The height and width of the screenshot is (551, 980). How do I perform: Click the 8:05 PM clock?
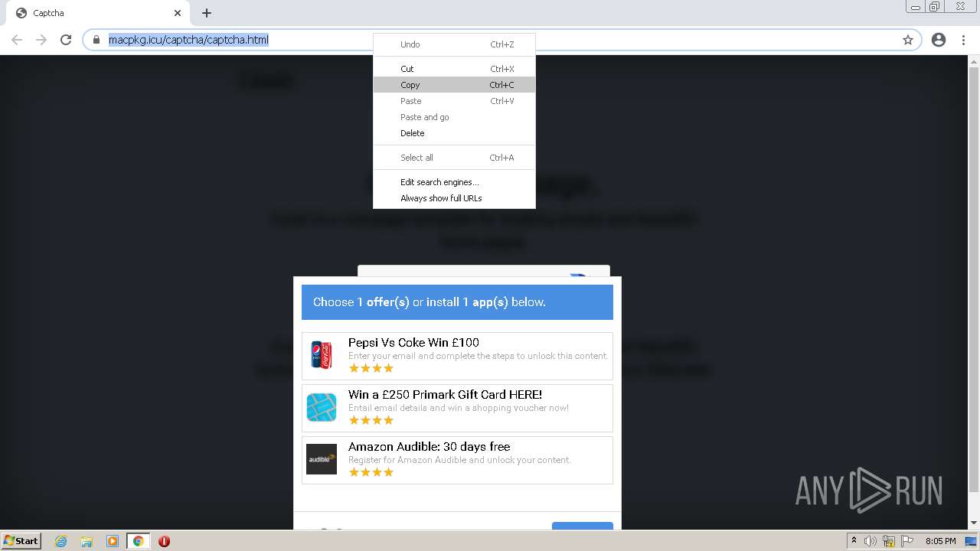[x=940, y=541]
